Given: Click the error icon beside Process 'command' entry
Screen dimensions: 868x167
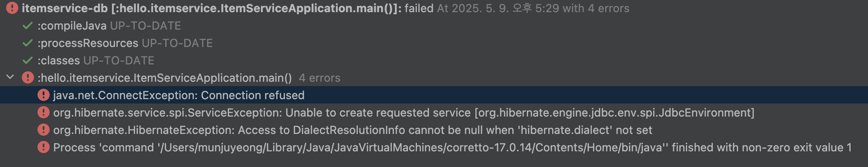Looking at the screenshot, I should click(44, 147).
